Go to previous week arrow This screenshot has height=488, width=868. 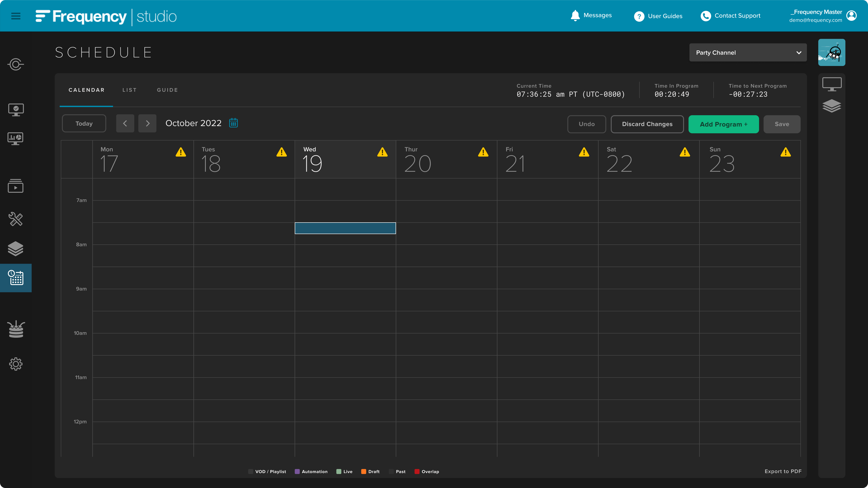[x=125, y=123]
